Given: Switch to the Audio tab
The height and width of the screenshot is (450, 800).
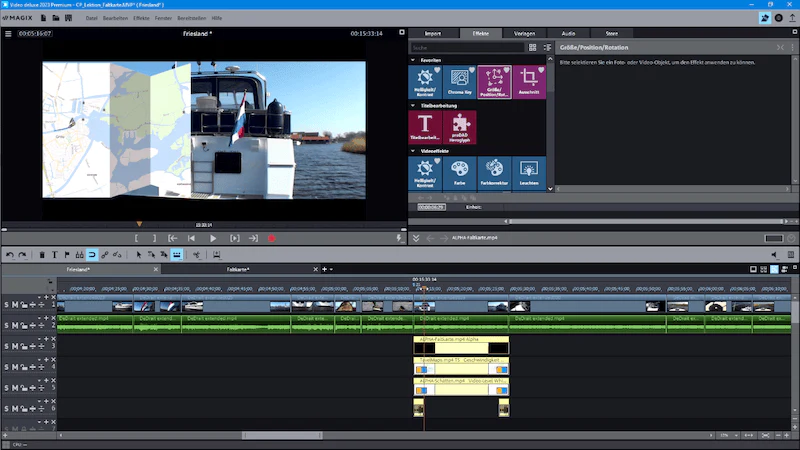Looking at the screenshot, I should click(568, 33).
